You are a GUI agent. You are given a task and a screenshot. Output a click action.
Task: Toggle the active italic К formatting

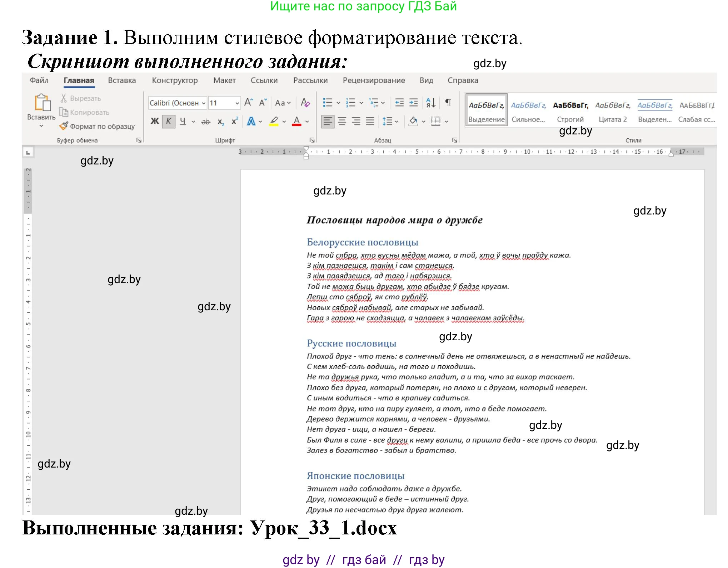pos(168,121)
